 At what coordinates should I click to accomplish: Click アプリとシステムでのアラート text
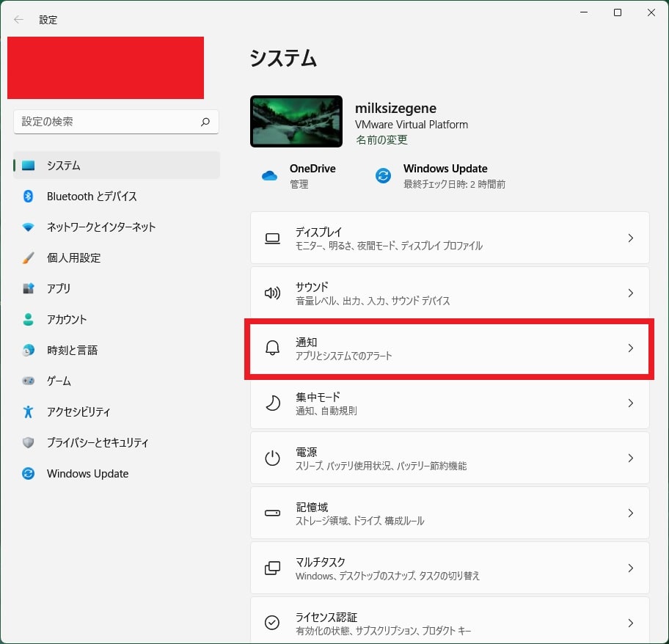point(343,356)
